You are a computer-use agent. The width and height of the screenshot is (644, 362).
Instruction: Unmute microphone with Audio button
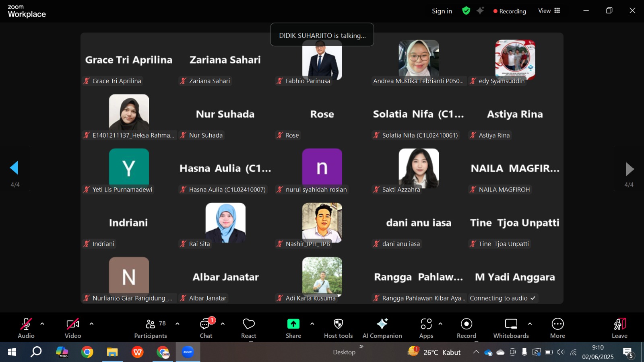(26, 328)
